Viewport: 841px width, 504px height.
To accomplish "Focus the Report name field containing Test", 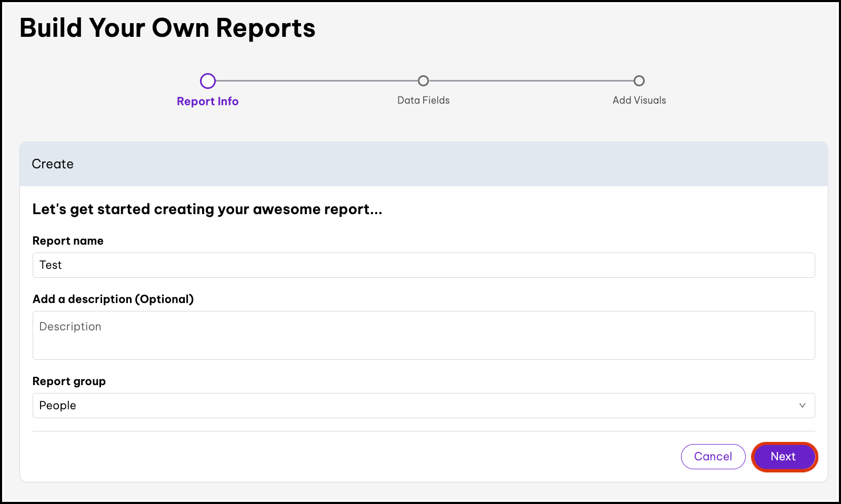I will (x=423, y=265).
